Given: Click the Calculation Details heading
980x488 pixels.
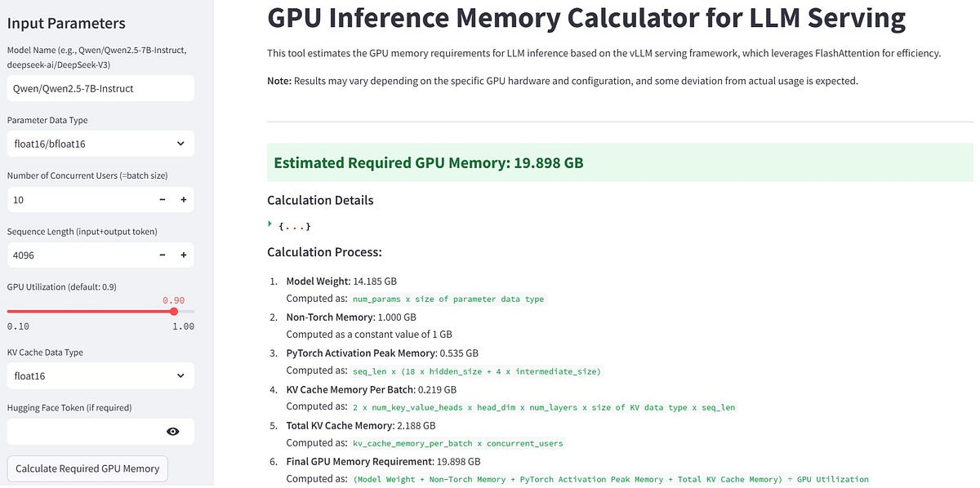Looking at the screenshot, I should (319, 200).
